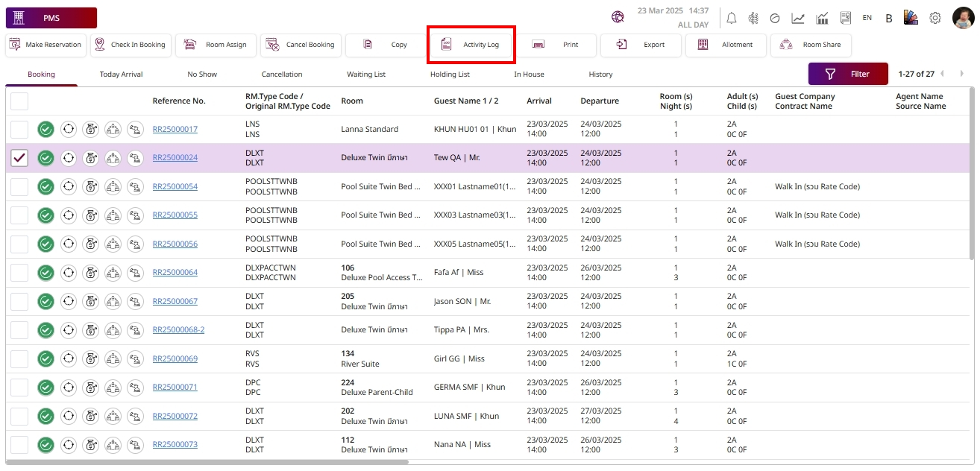Viewport: 980px width, 471px height.
Task: Open the EN language selector
Action: [867, 18]
